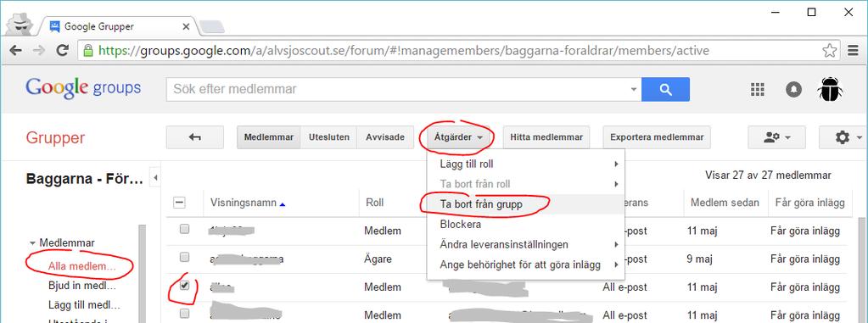Open the Chrome hamburger menu
The height and width of the screenshot is (323, 868).
pyautogui.click(x=854, y=51)
